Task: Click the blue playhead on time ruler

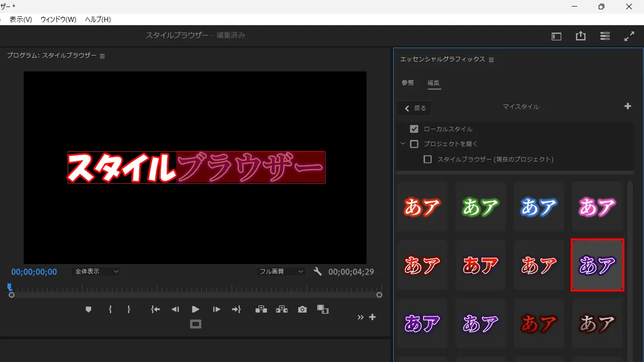Action: 9,287
